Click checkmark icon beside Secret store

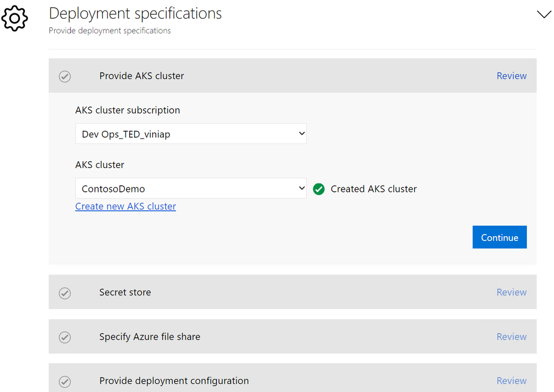click(65, 293)
